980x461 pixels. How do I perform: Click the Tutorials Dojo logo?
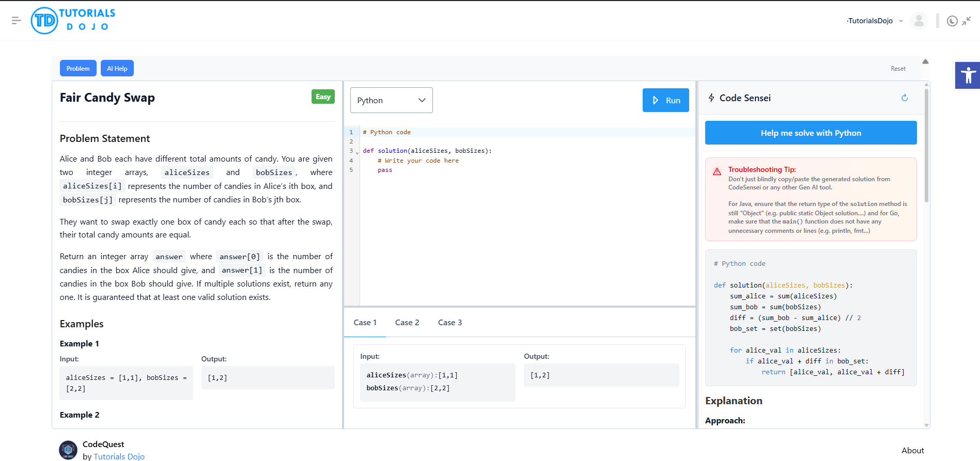click(73, 21)
